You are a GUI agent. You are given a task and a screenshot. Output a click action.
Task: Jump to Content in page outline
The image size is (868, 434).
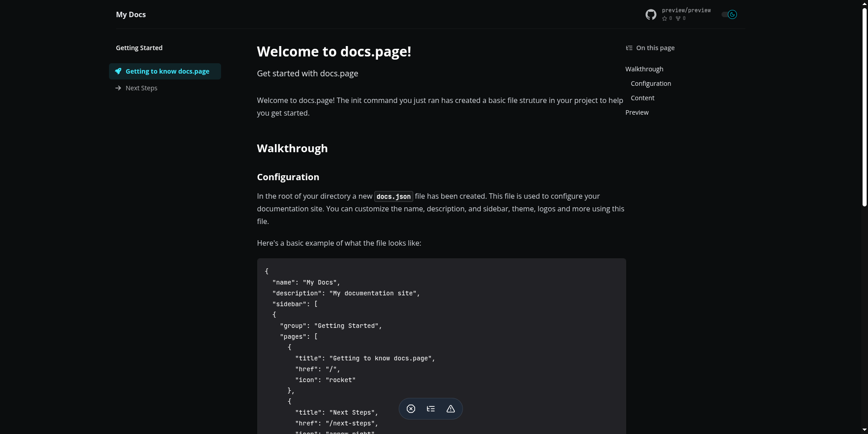pos(642,98)
